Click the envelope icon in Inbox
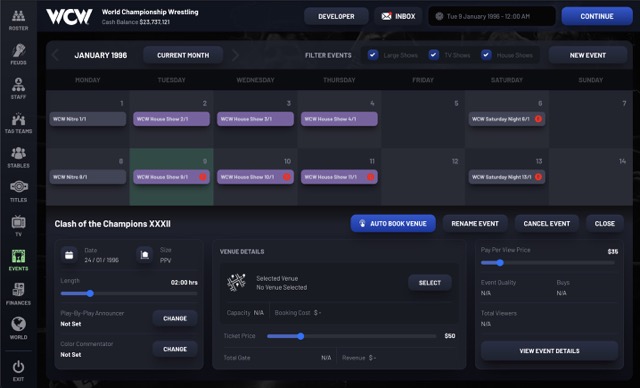The width and height of the screenshot is (640, 388). 386,16
